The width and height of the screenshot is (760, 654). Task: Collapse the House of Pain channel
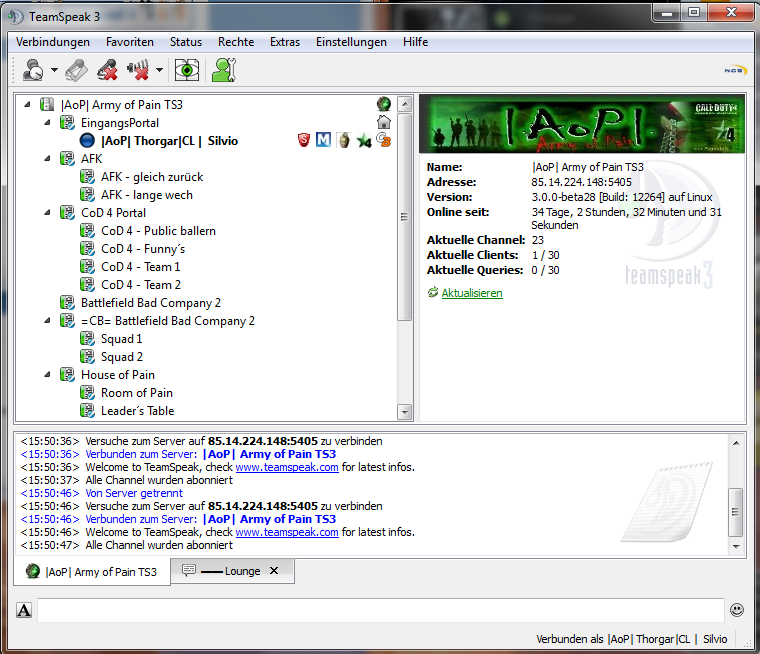pos(48,374)
